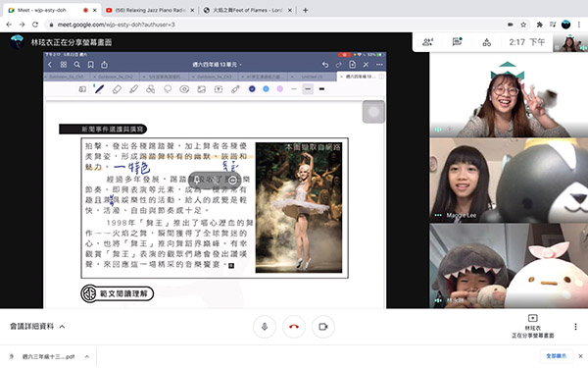This screenshot has height=368, width=588.
Task: Open the Chrome profile avatar
Action: 565,25
